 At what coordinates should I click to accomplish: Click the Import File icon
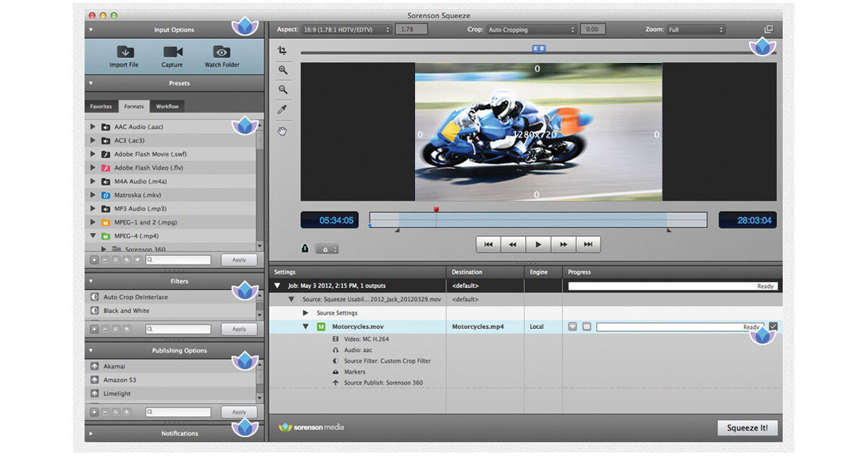coord(125,52)
